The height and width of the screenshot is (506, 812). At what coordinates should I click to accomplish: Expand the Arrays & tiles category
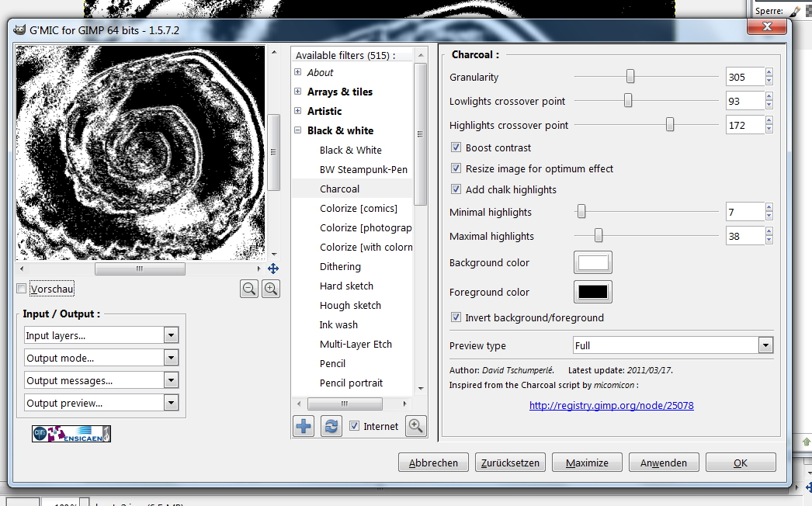click(x=298, y=92)
